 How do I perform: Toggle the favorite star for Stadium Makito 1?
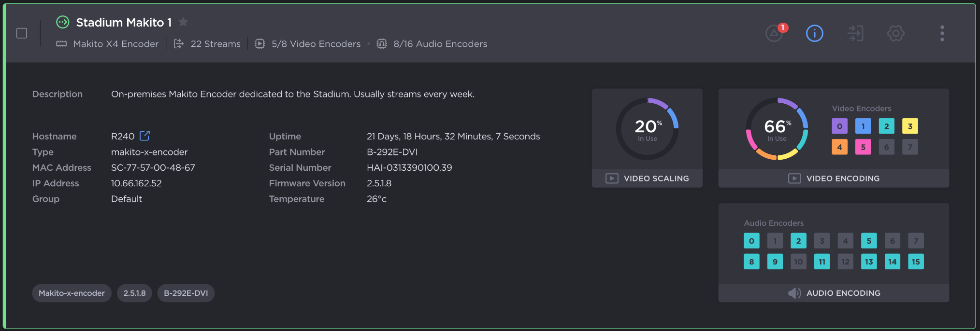click(x=183, y=22)
